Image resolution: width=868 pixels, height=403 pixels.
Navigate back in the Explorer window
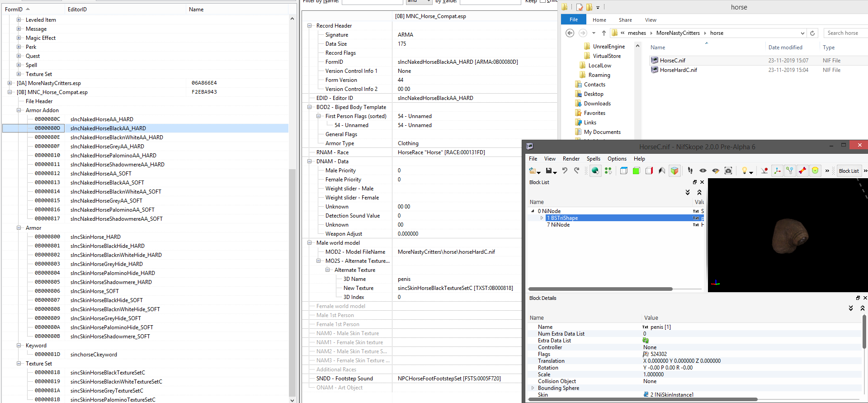[x=570, y=33]
